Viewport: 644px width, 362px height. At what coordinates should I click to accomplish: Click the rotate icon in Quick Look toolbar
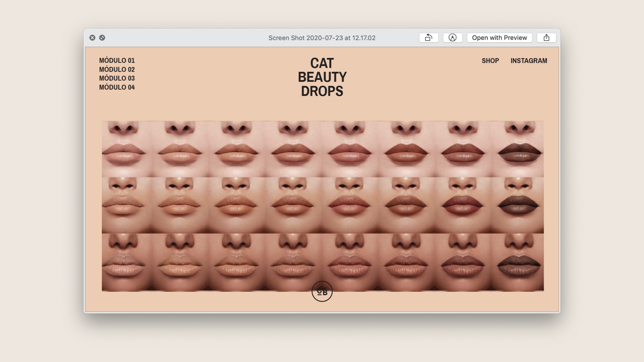click(429, 38)
